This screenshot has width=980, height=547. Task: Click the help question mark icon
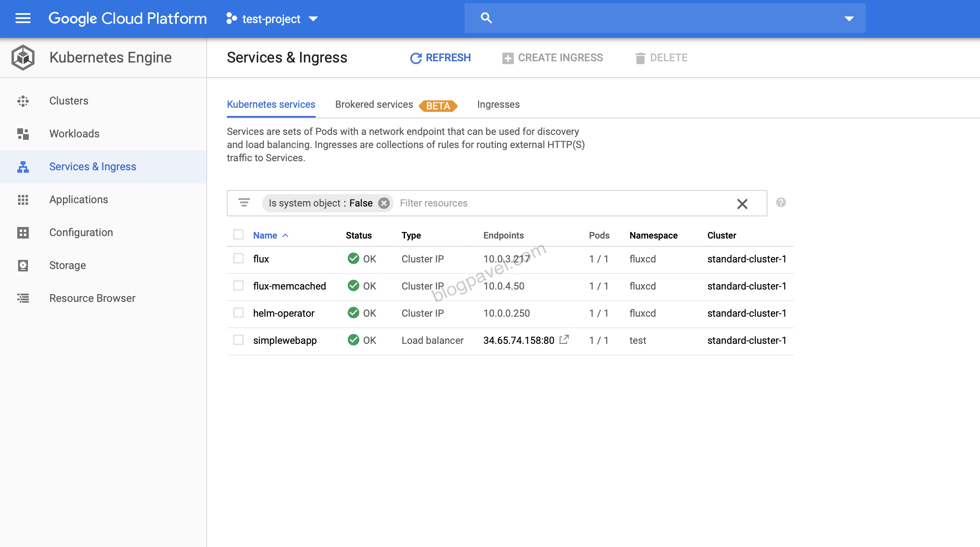coord(781,203)
